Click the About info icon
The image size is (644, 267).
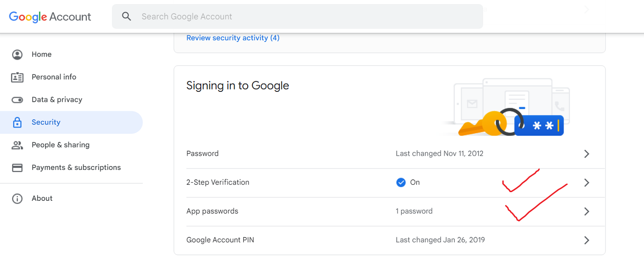click(17, 198)
